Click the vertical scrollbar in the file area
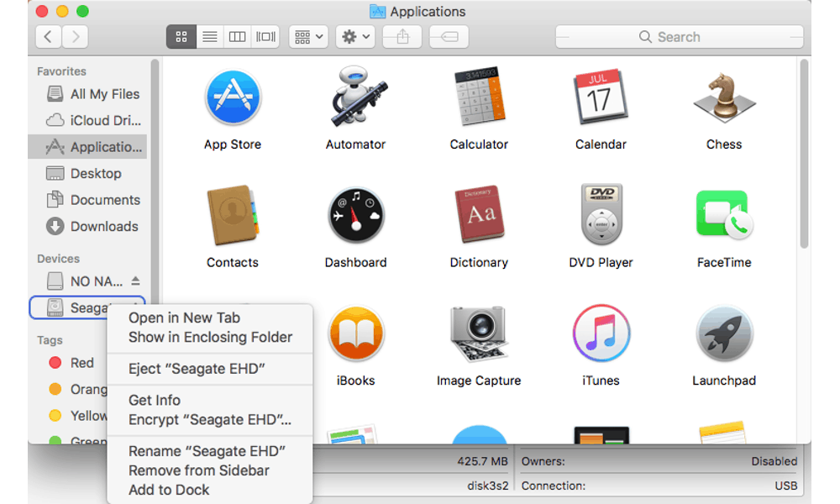 point(804,155)
